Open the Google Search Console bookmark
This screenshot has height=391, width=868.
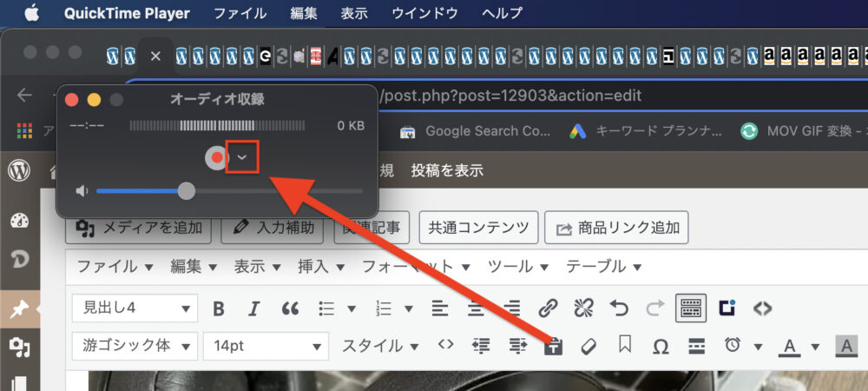476,131
